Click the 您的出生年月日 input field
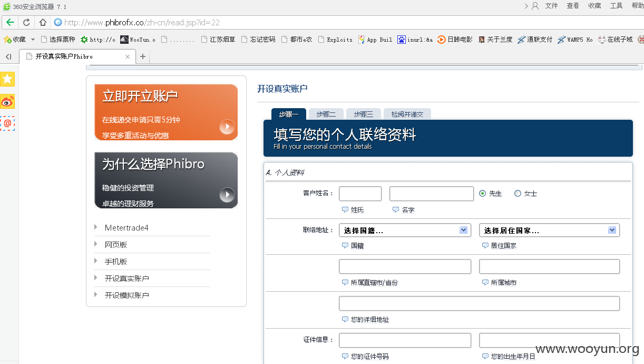644x364 pixels. pyautogui.click(x=549, y=340)
